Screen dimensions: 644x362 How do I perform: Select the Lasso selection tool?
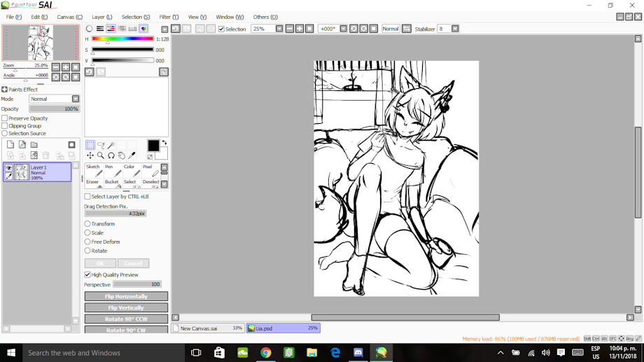click(101, 145)
